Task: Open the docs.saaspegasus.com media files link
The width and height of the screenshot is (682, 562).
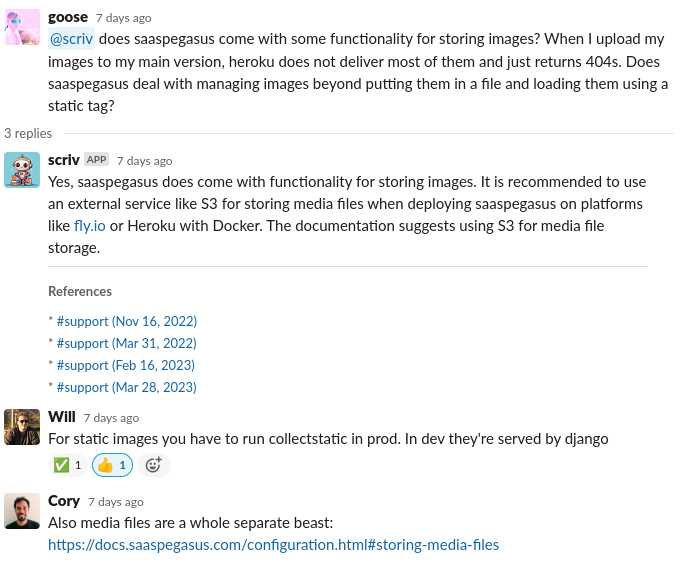Action: (x=273, y=545)
